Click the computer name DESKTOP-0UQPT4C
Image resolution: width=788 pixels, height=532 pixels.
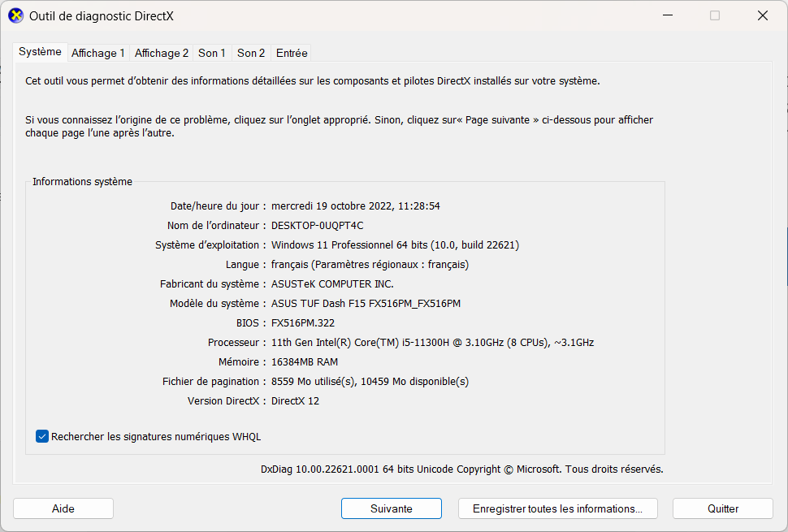[x=317, y=226]
